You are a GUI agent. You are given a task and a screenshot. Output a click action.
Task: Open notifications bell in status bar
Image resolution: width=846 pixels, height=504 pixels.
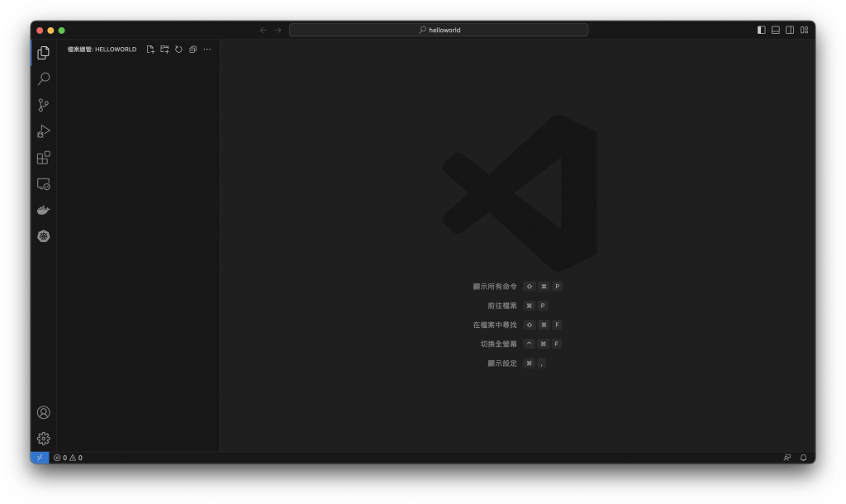803,458
